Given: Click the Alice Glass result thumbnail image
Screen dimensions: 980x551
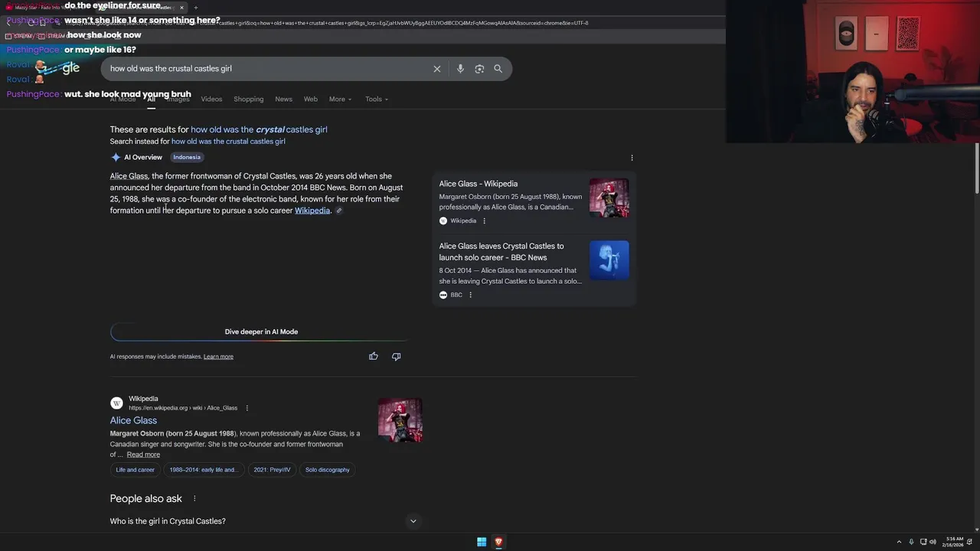Looking at the screenshot, I should click(x=400, y=420).
